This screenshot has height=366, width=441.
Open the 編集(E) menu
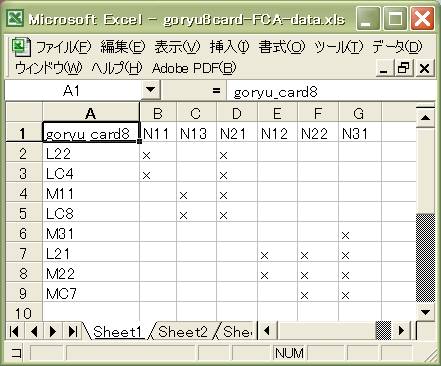coord(122,48)
